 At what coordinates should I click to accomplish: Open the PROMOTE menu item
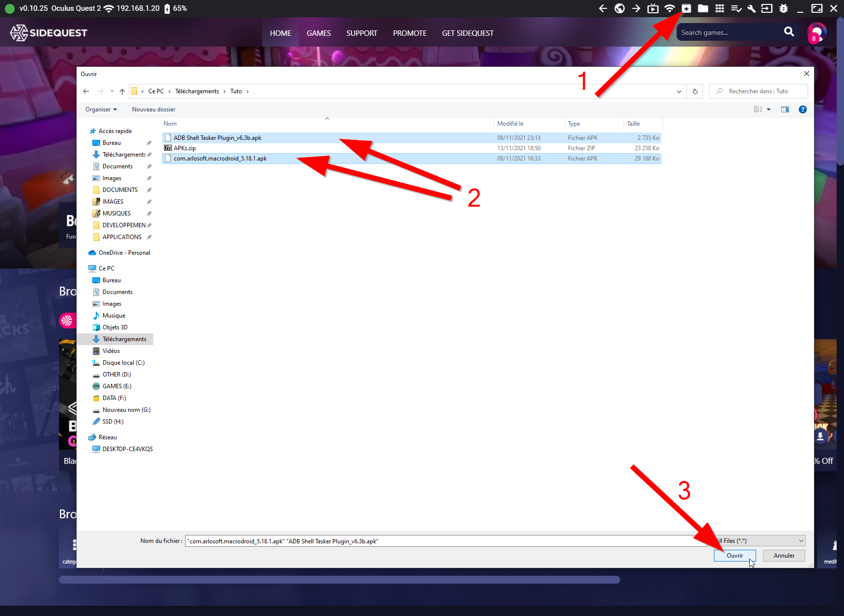409,33
